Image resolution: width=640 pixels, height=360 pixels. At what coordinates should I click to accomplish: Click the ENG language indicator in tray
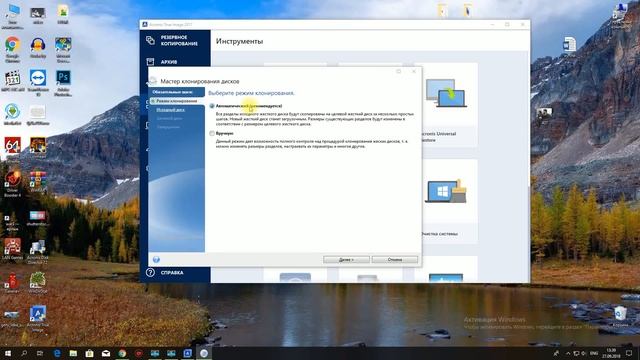594,353
